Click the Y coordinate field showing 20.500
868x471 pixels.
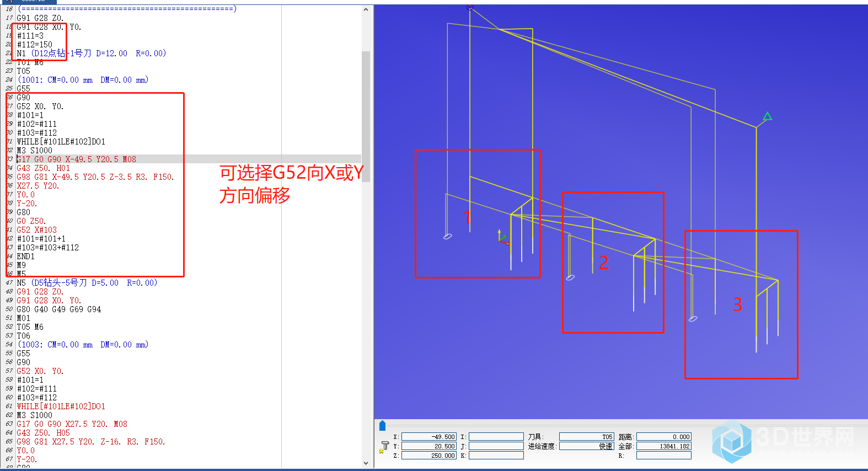pos(429,446)
